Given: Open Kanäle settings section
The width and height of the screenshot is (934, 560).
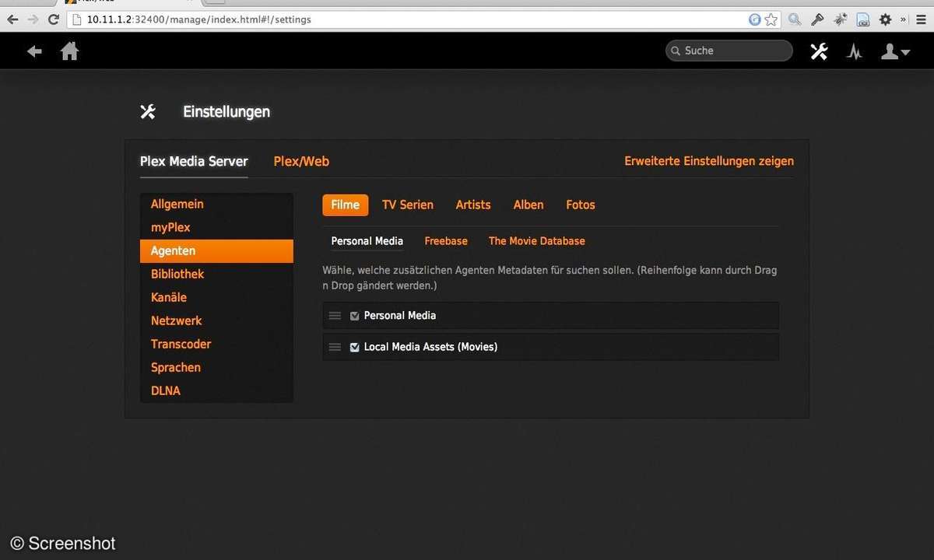Looking at the screenshot, I should pyautogui.click(x=216, y=298).
